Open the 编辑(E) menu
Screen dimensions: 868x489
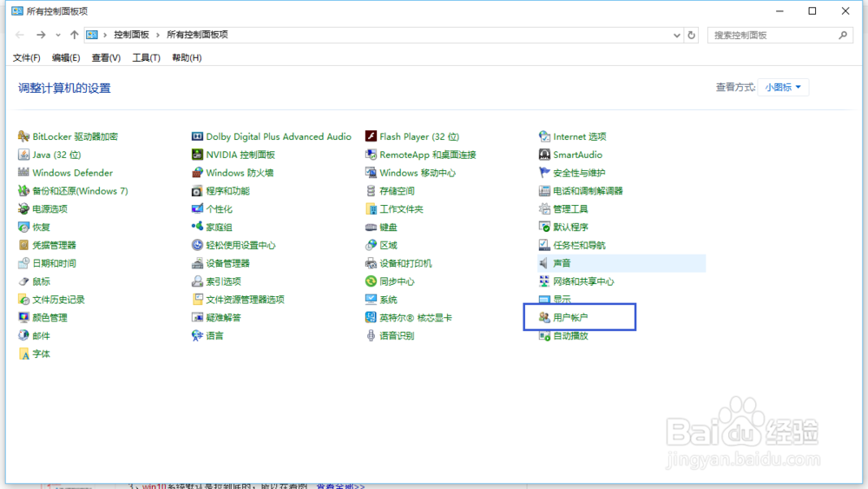coord(66,57)
